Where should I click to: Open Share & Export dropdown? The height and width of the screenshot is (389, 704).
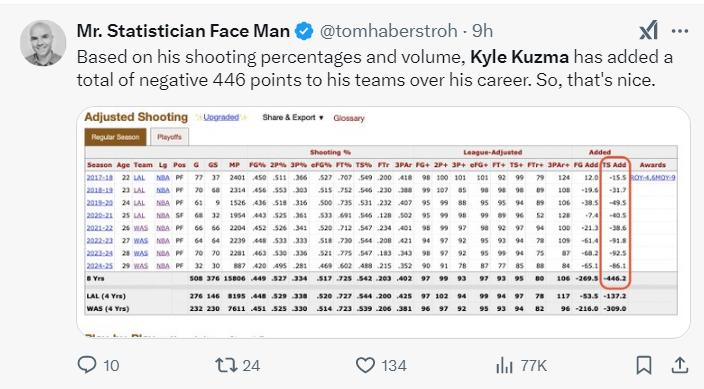(293, 118)
